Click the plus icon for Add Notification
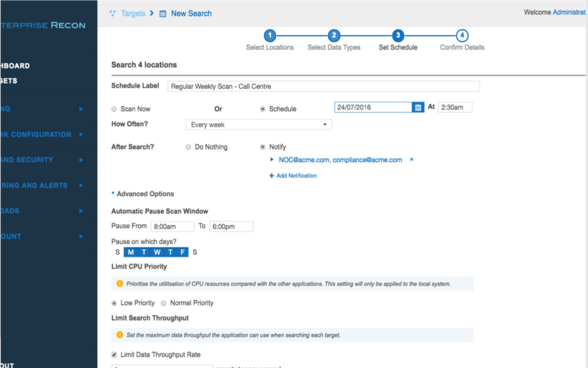Viewport: 588px width, 368px height. click(x=272, y=176)
